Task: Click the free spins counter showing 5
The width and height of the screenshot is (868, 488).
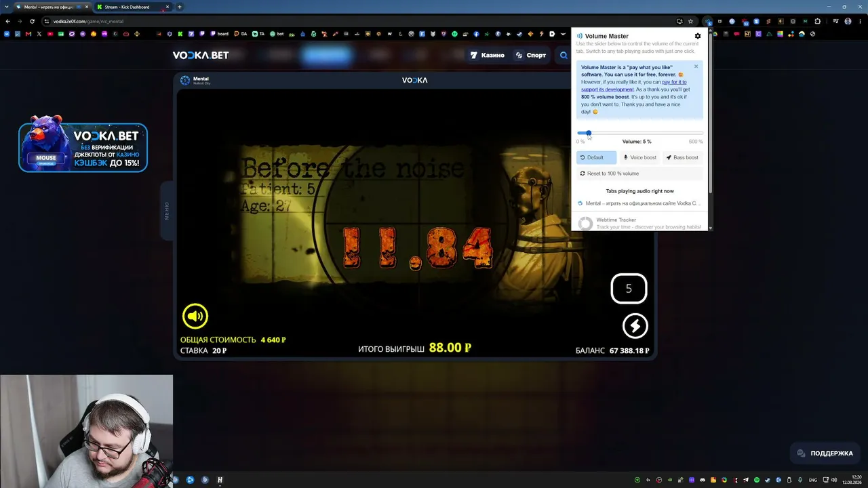Action: [x=629, y=289]
